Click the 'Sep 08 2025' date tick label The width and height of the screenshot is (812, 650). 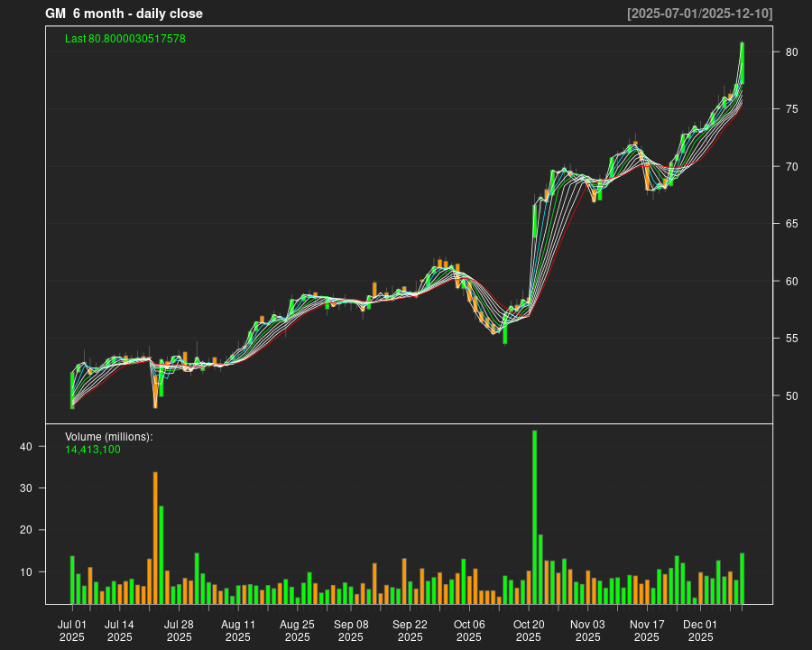(x=351, y=630)
